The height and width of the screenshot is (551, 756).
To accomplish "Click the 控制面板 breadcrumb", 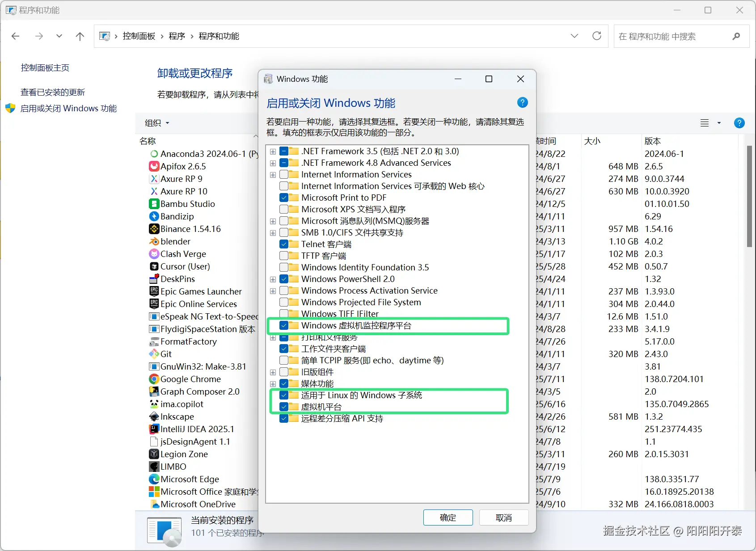I will (x=139, y=36).
